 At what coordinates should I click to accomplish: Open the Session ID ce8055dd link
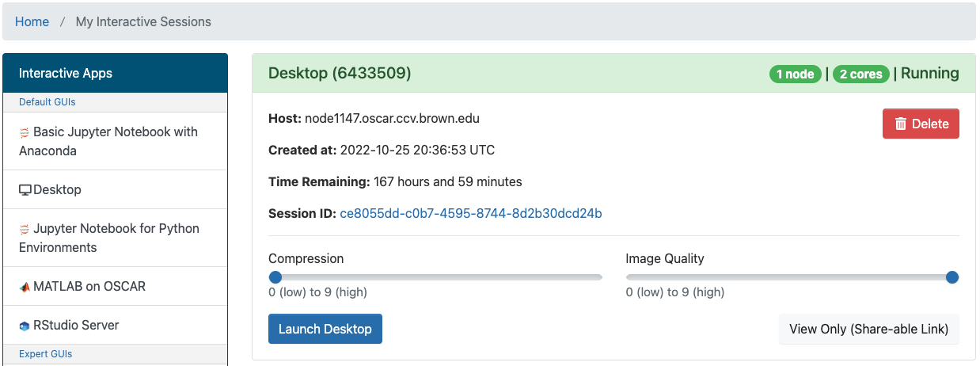tap(471, 213)
